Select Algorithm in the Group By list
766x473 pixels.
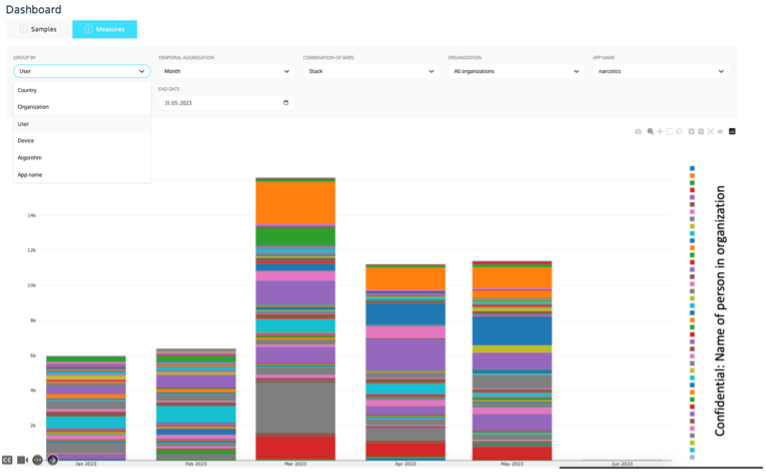[30, 157]
